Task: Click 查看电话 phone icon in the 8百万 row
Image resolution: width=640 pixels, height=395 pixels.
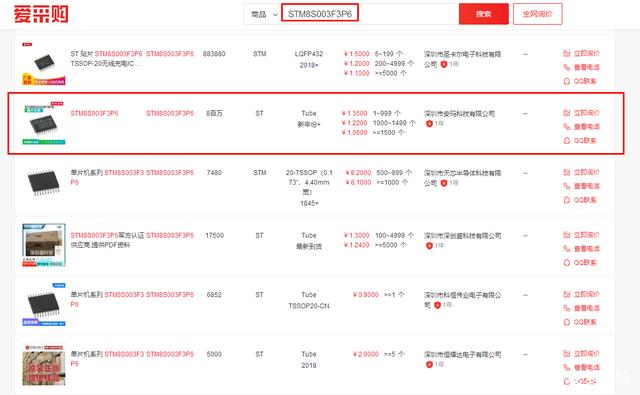Action: pos(567,126)
